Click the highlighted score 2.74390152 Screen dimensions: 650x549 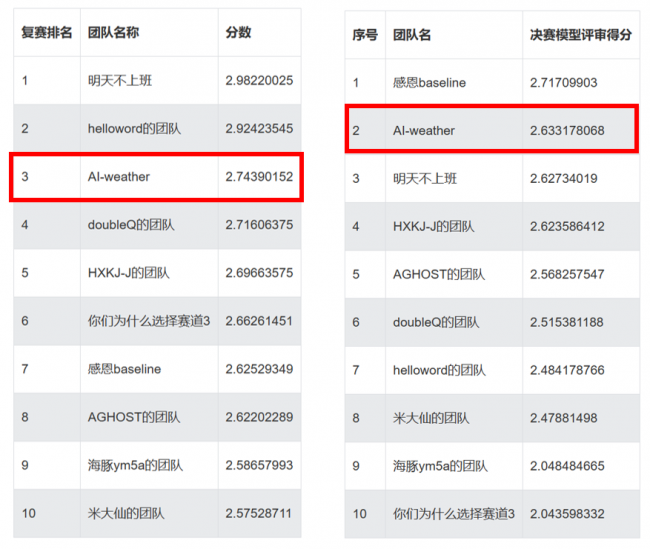(x=259, y=177)
